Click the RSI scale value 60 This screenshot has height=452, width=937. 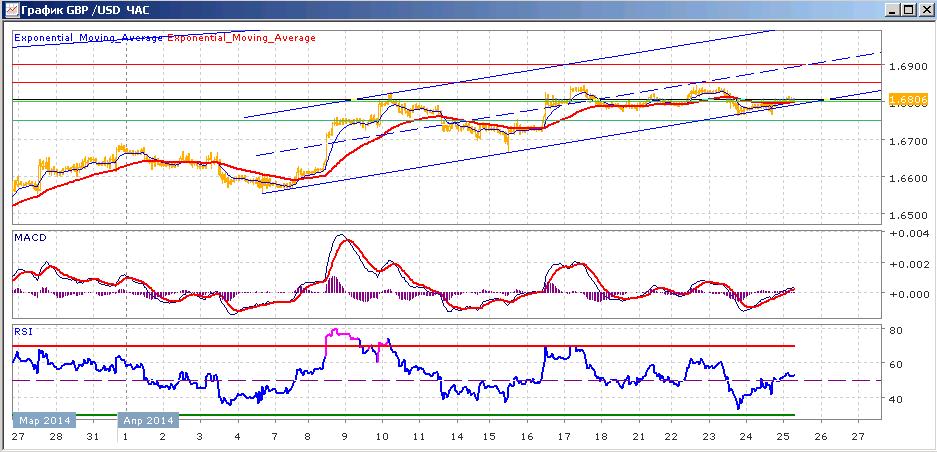[x=896, y=364]
